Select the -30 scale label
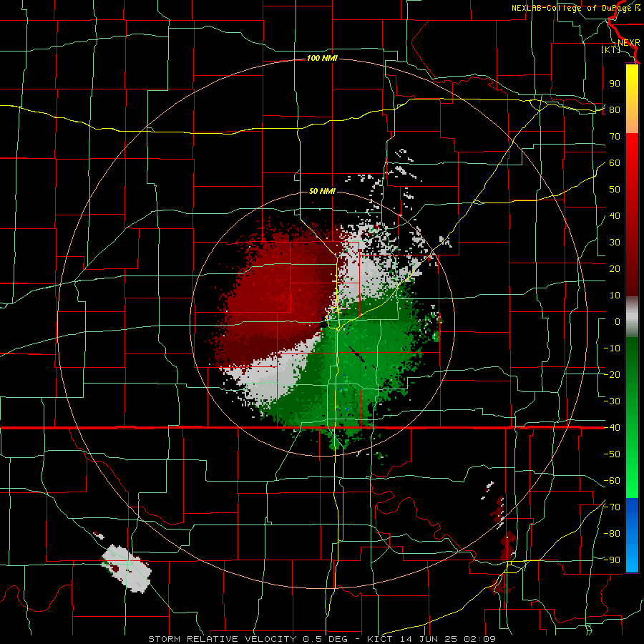The image size is (644, 644). click(612, 401)
